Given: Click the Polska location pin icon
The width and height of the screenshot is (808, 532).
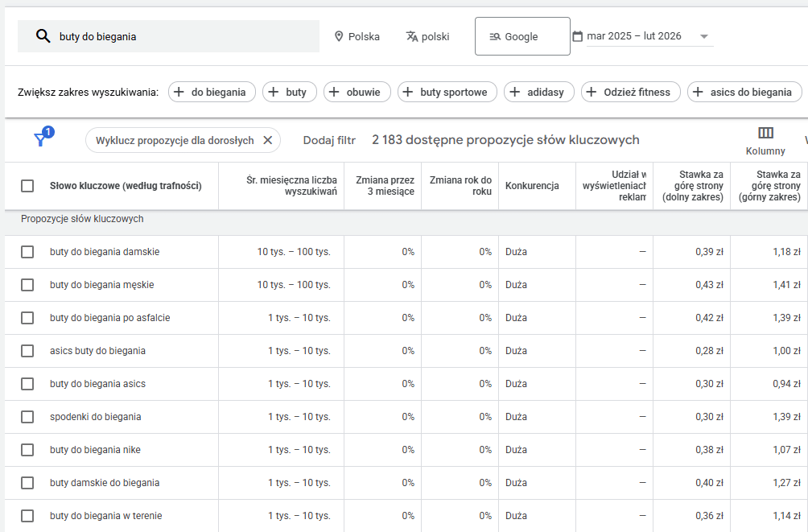Looking at the screenshot, I should pos(339,36).
